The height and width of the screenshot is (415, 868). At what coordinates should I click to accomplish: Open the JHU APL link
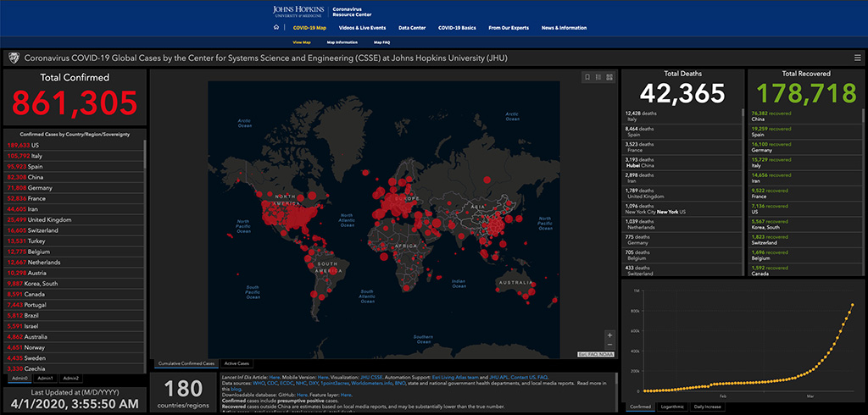(498, 378)
